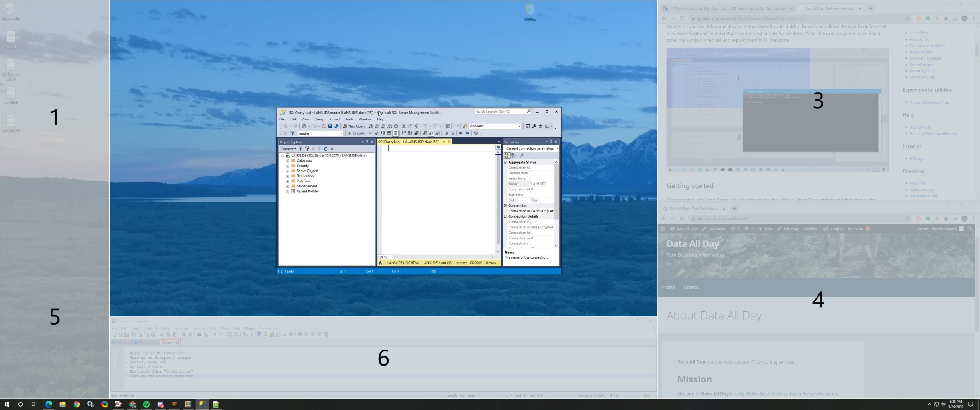Screen dimensions: 980x410
Task: Toggle Include Live Query Statistics
Action: pos(410,133)
